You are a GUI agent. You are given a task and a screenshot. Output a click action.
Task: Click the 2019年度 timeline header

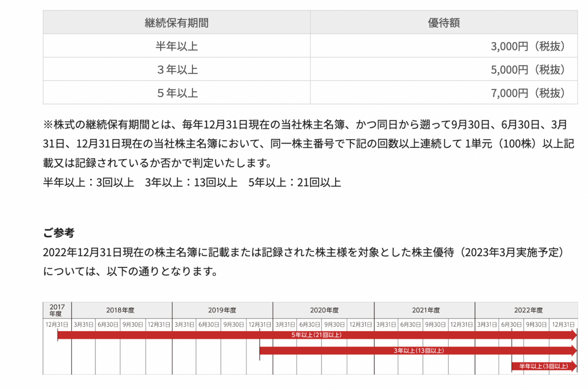(222, 310)
